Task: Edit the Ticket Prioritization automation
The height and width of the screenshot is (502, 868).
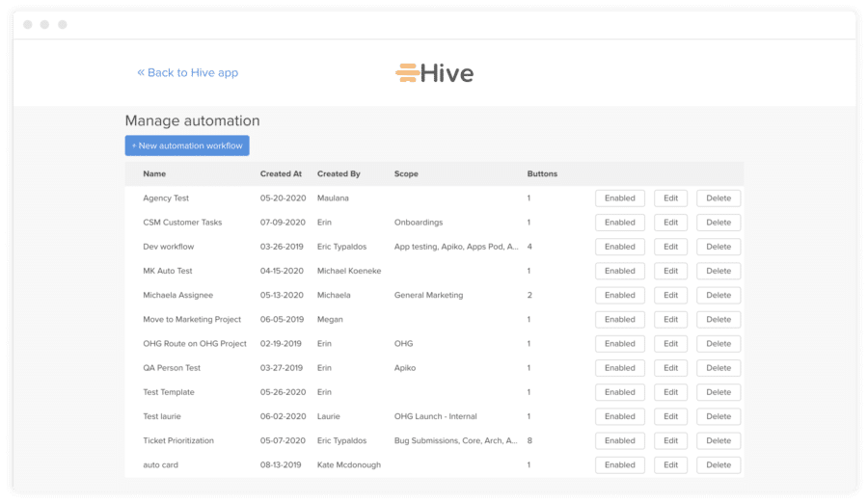Action: 670,440
